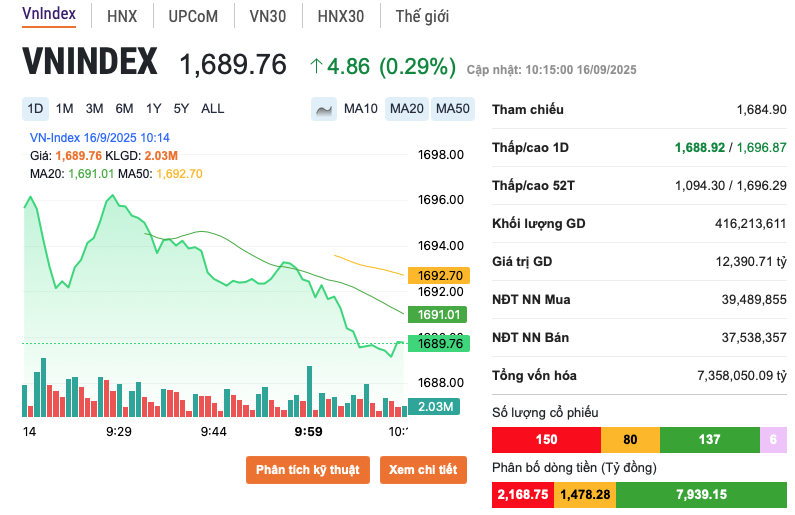Open the HNX30 index tab
The image size is (795, 515).
pos(340,16)
